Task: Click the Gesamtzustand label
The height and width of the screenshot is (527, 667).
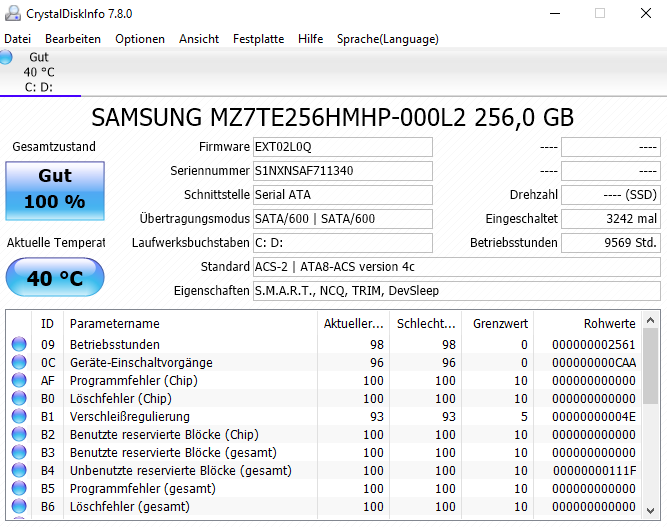Action: (x=54, y=146)
